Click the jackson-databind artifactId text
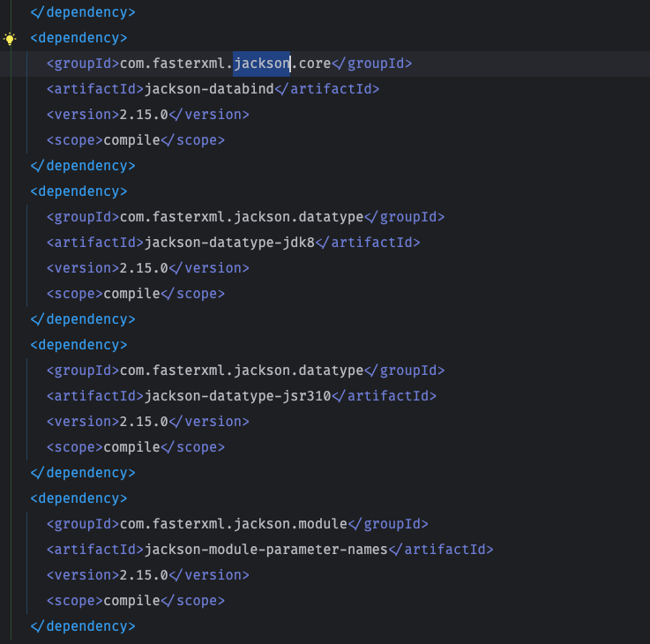 (209, 89)
